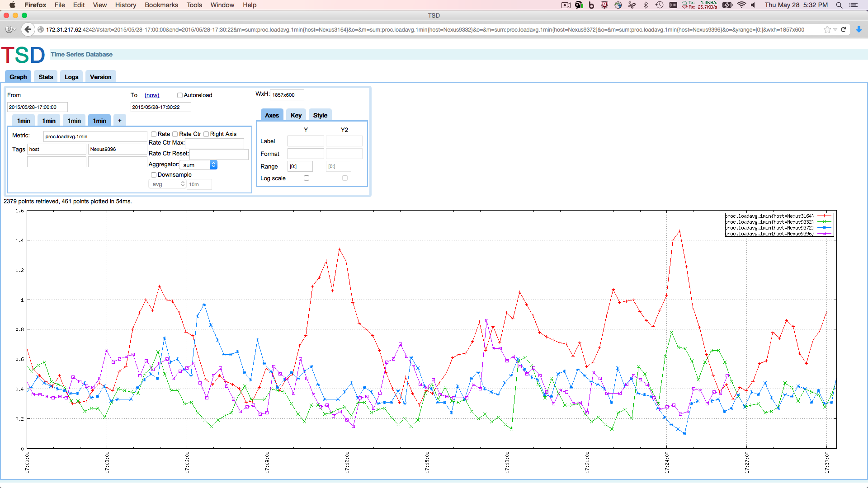Enable the Rate checkbox for the metric
Image resolution: width=868 pixels, height=488 pixels.
click(x=154, y=134)
